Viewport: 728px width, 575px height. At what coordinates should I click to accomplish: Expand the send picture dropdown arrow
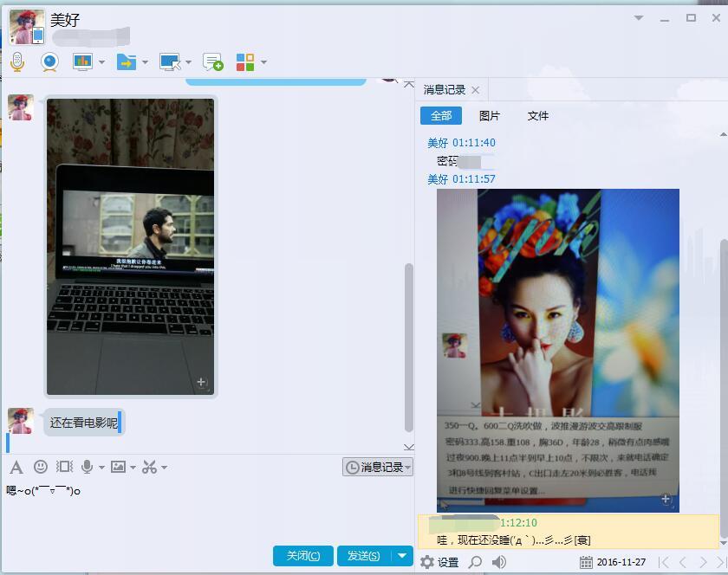133,468
